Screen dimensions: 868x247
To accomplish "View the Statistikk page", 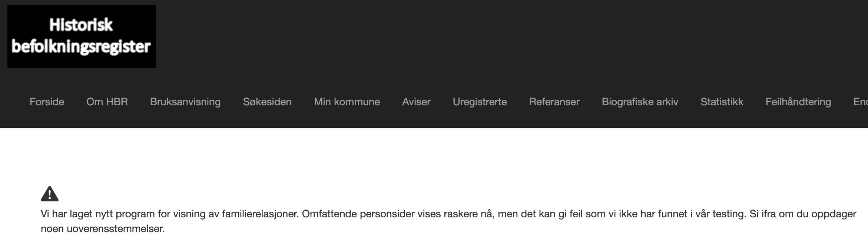I will click(722, 102).
